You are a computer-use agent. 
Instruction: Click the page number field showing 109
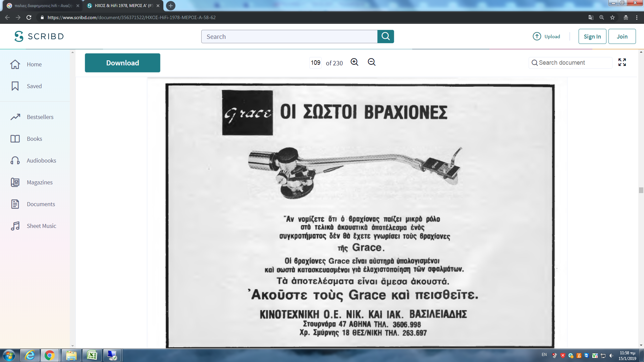tap(315, 63)
